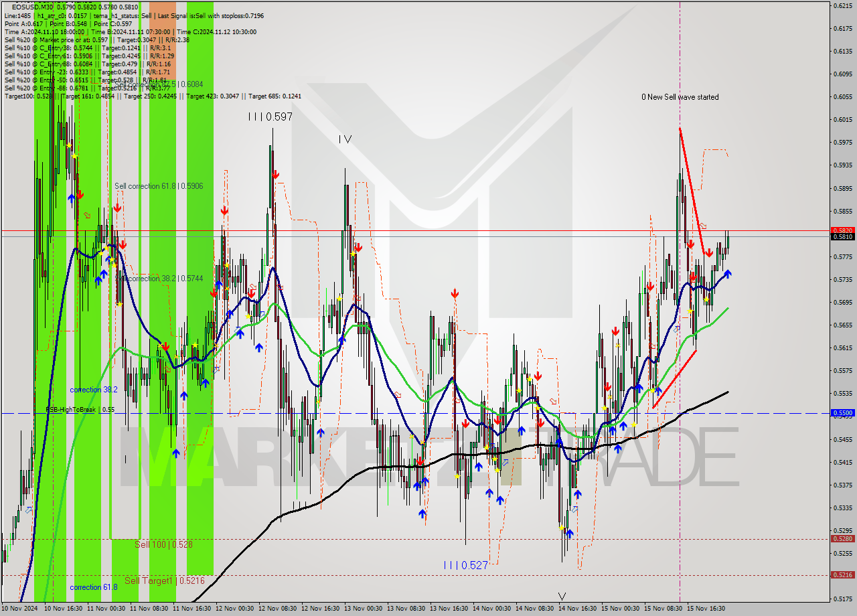Click the blue 'correction 61.8' label
Viewport: 857px width, 616px height.
click(x=94, y=587)
